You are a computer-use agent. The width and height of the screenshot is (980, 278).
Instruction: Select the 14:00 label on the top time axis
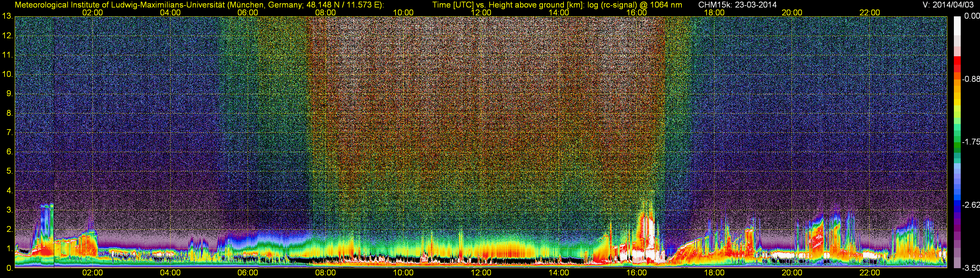(559, 12)
